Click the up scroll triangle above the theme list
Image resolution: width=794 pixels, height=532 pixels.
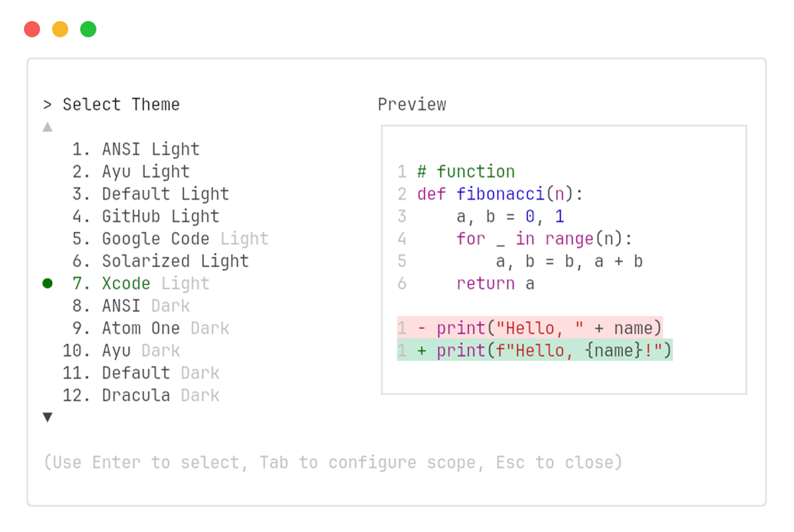(x=47, y=126)
